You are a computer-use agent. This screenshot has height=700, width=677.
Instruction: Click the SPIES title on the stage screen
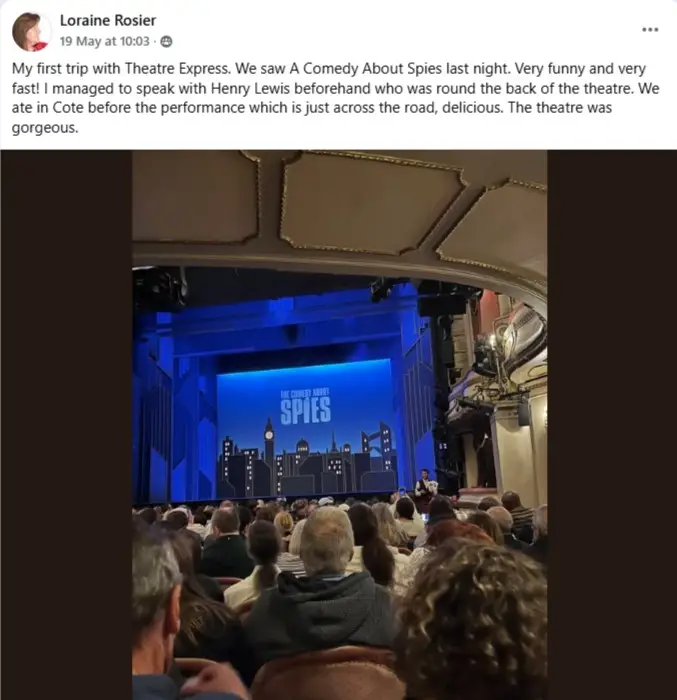tap(305, 410)
